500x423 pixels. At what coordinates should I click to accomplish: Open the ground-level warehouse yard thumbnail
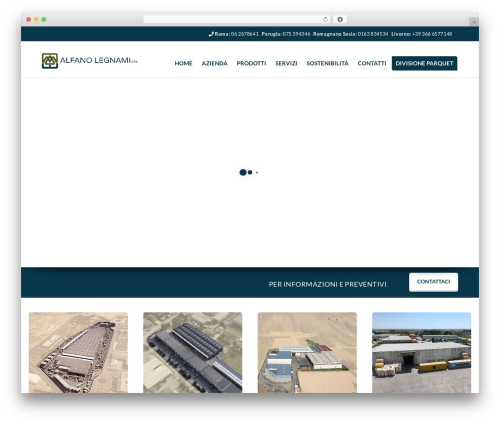[x=421, y=352]
